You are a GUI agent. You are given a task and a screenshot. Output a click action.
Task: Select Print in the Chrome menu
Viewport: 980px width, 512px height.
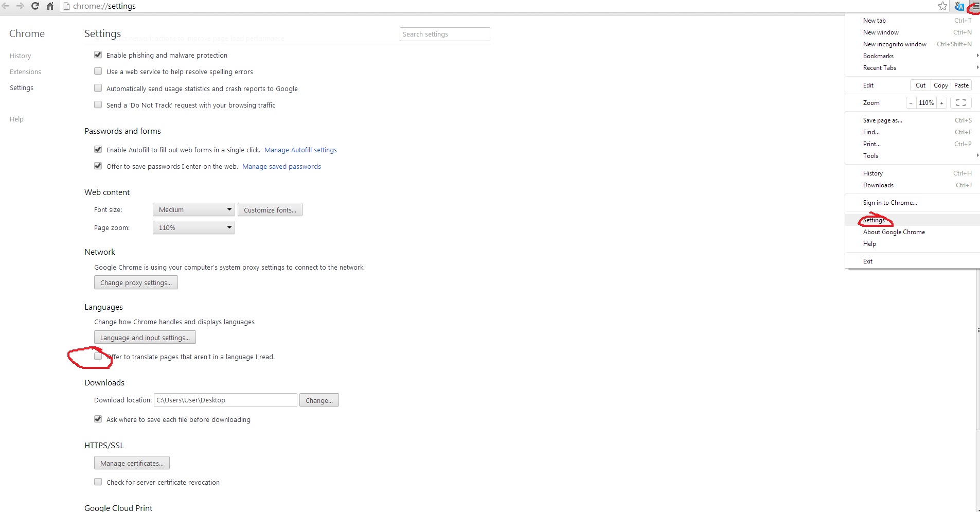[x=912, y=144]
